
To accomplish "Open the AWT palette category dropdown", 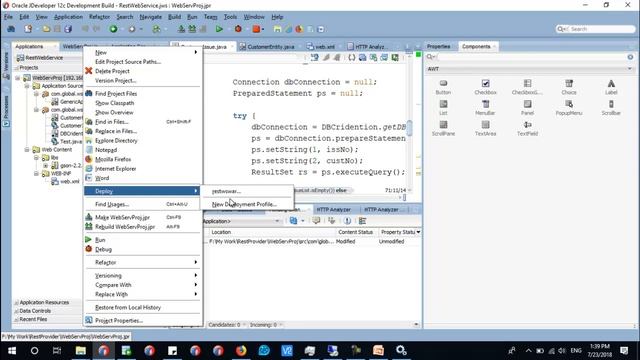I will 630,69.
